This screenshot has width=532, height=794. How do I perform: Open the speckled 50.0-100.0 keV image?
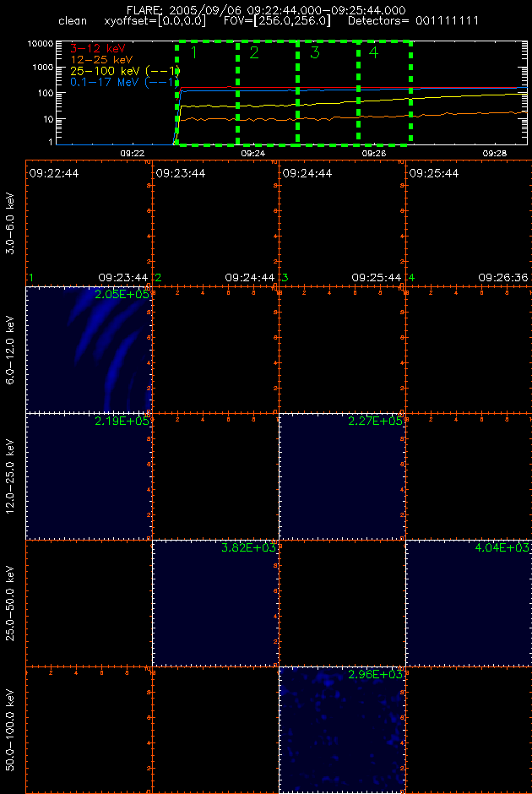[x=342, y=729]
